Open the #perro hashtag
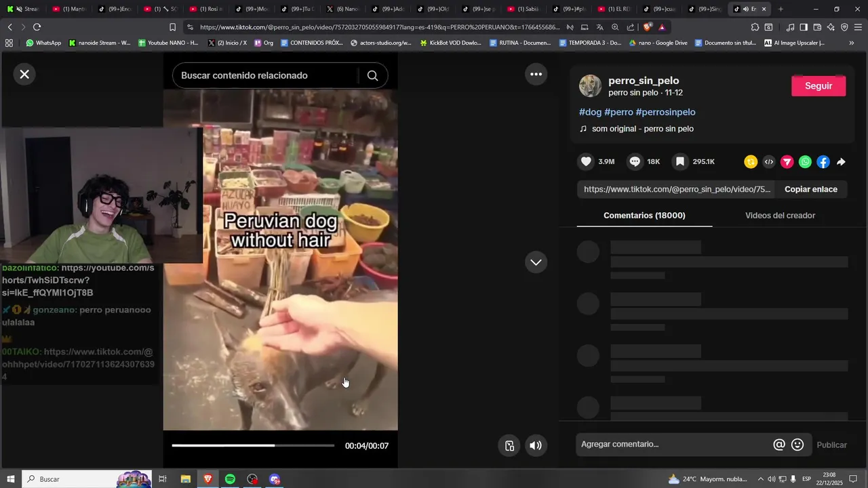The image size is (868, 488). [x=618, y=112]
